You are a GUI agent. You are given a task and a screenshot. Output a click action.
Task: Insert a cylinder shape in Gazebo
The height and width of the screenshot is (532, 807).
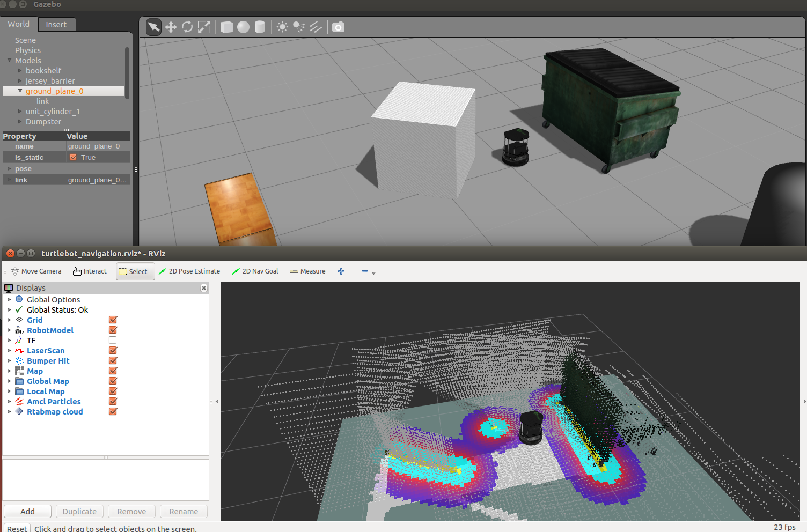(x=260, y=27)
